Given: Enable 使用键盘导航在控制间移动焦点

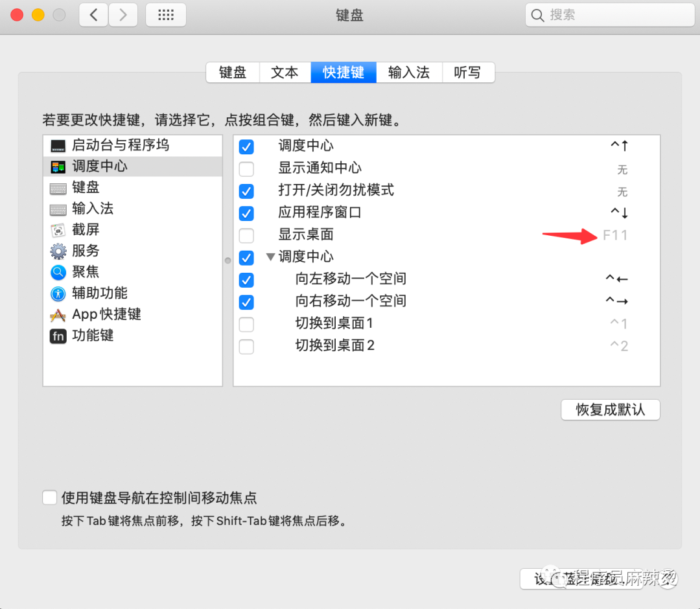Looking at the screenshot, I should 49,497.
